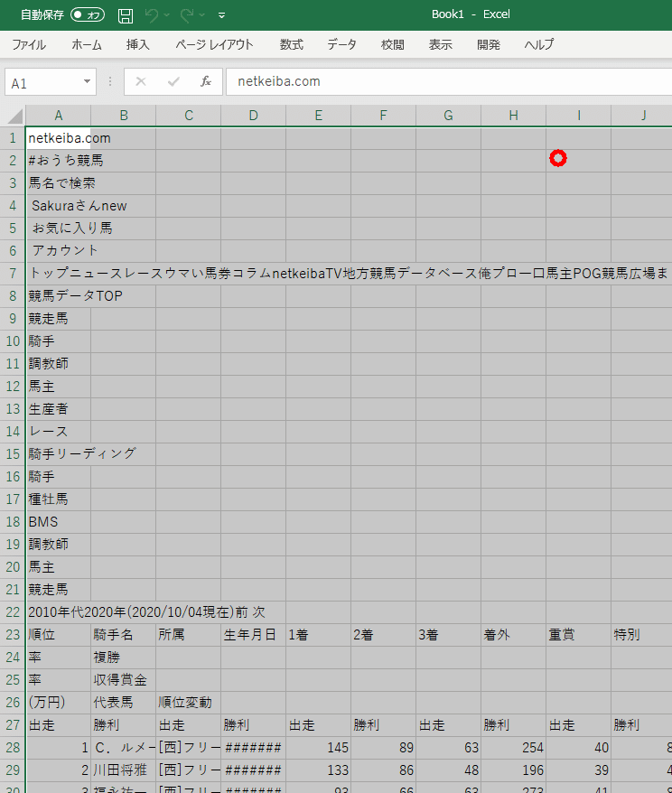Click cell containing 騎手リーディング
The image size is (672, 793).
(59, 453)
